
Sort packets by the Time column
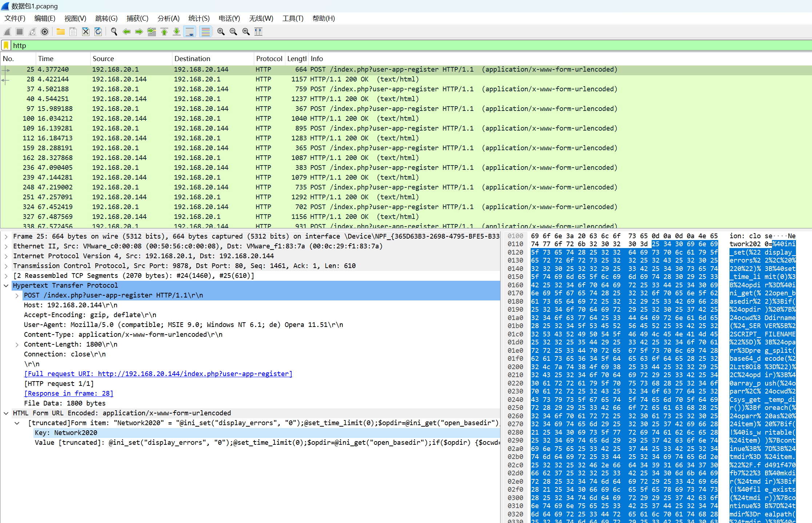point(63,59)
